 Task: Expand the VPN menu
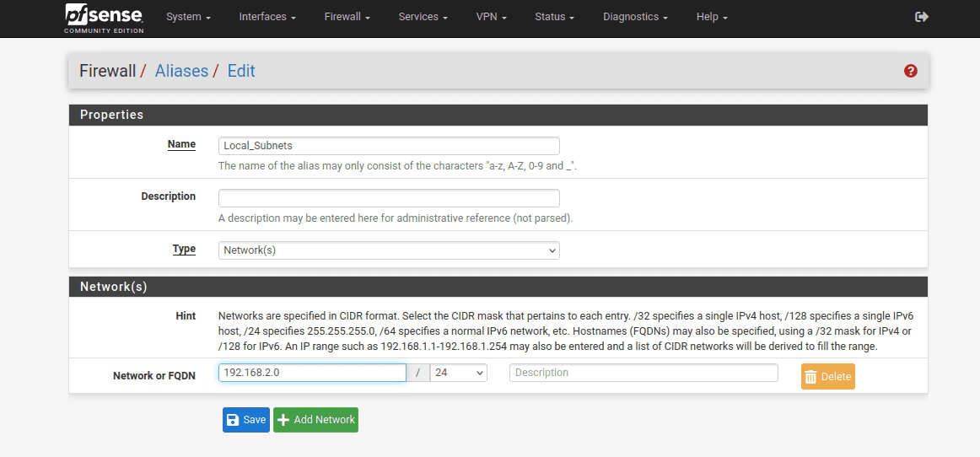(491, 17)
